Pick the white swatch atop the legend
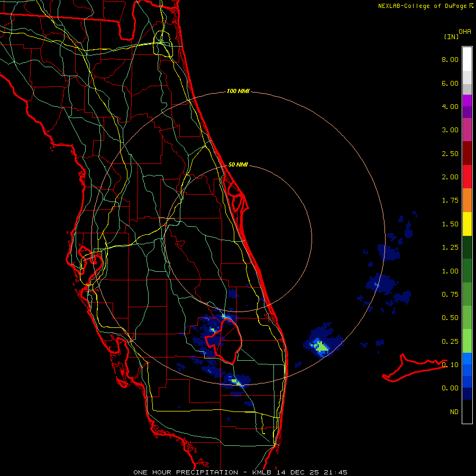The width and height of the screenshot is (476, 476). pos(467,59)
